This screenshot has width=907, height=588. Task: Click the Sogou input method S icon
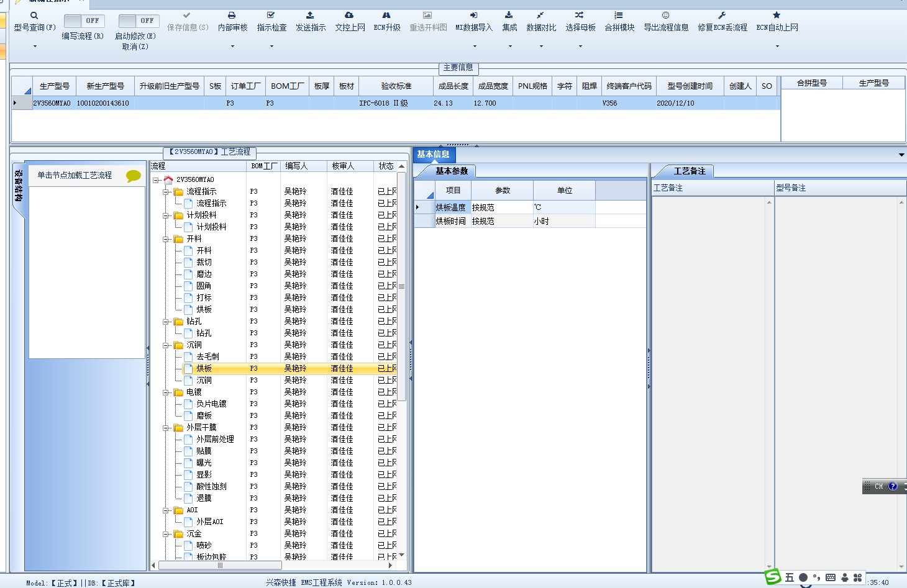click(x=773, y=577)
